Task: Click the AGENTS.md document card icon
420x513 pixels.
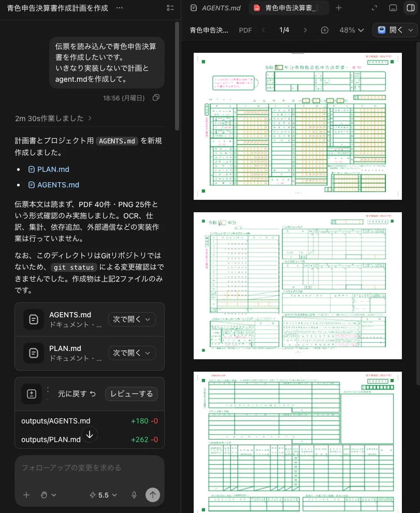Action: pos(34,319)
